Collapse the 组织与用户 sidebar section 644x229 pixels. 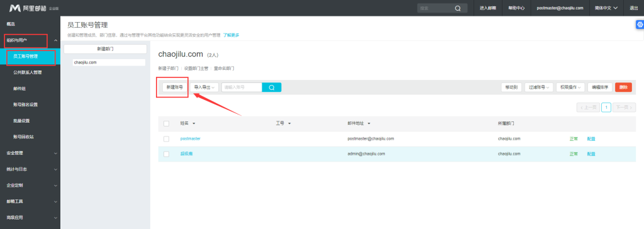(56, 40)
